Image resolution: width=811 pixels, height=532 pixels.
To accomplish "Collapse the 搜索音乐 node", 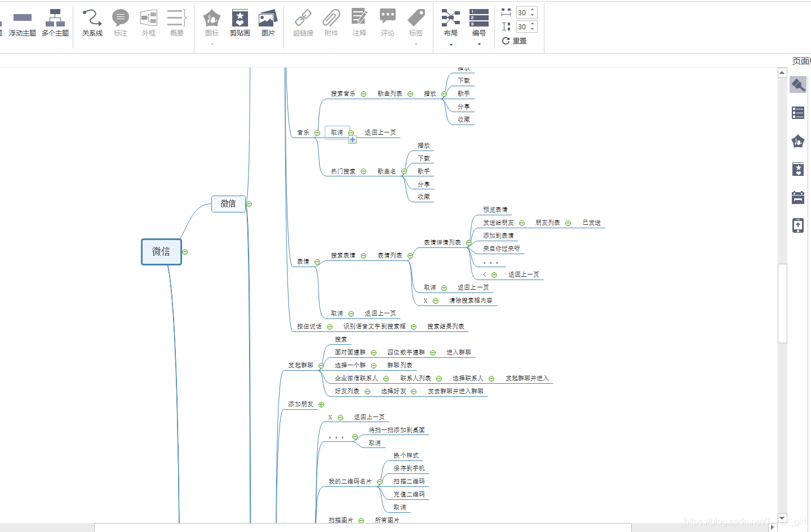I will coord(364,94).
